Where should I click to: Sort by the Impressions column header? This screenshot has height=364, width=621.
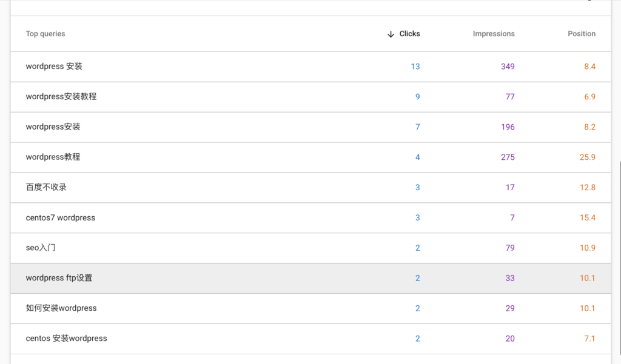[494, 34]
